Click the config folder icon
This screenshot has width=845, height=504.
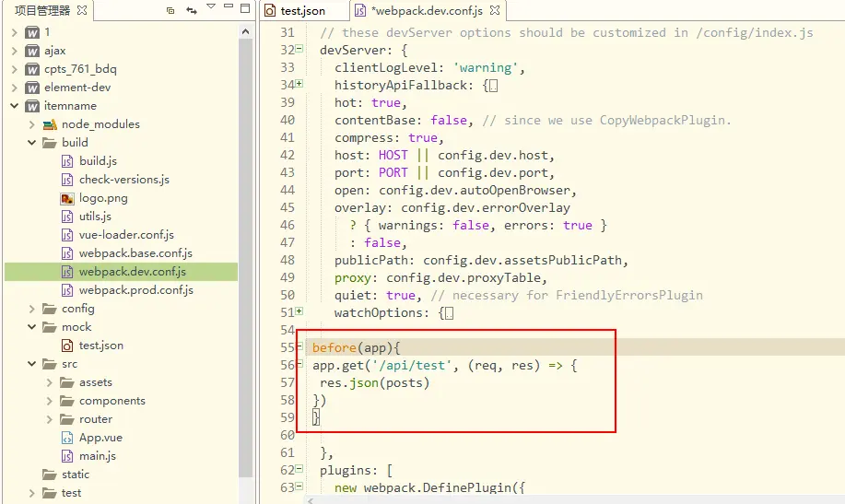(x=50, y=309)
